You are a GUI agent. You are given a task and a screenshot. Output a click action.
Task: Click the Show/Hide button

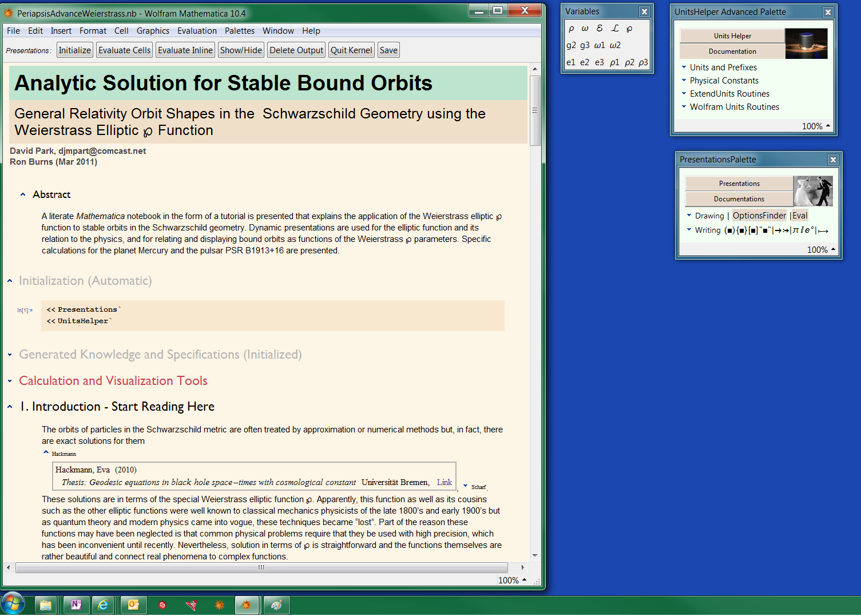241,50
